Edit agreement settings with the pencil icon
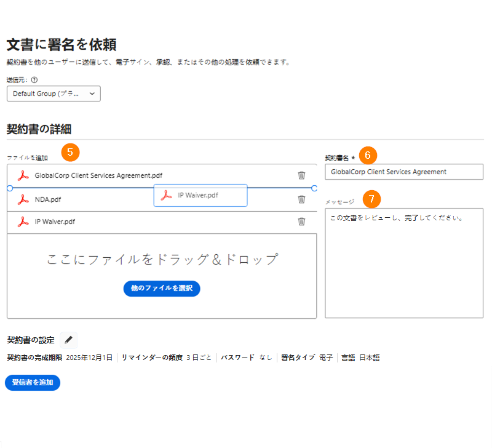Image resolution: width=492 pixels, height=448 pixels. (x=69, y=340)
